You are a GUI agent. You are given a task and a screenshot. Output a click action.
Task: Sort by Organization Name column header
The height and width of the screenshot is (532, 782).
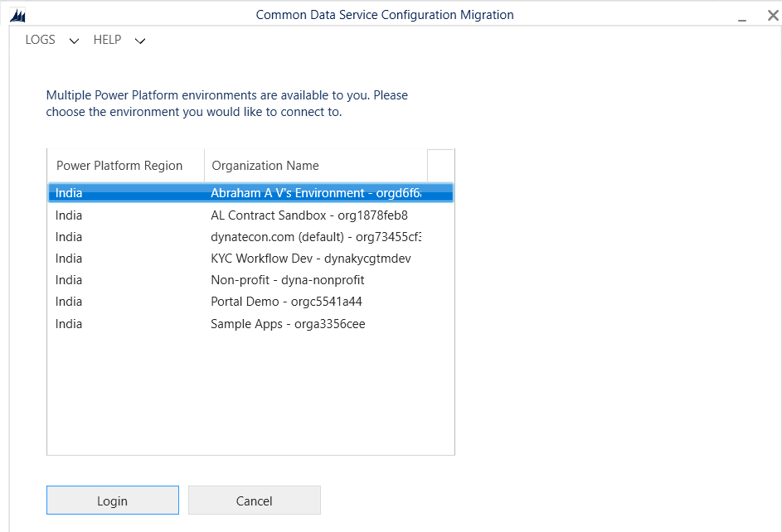(x=265, y=166)
